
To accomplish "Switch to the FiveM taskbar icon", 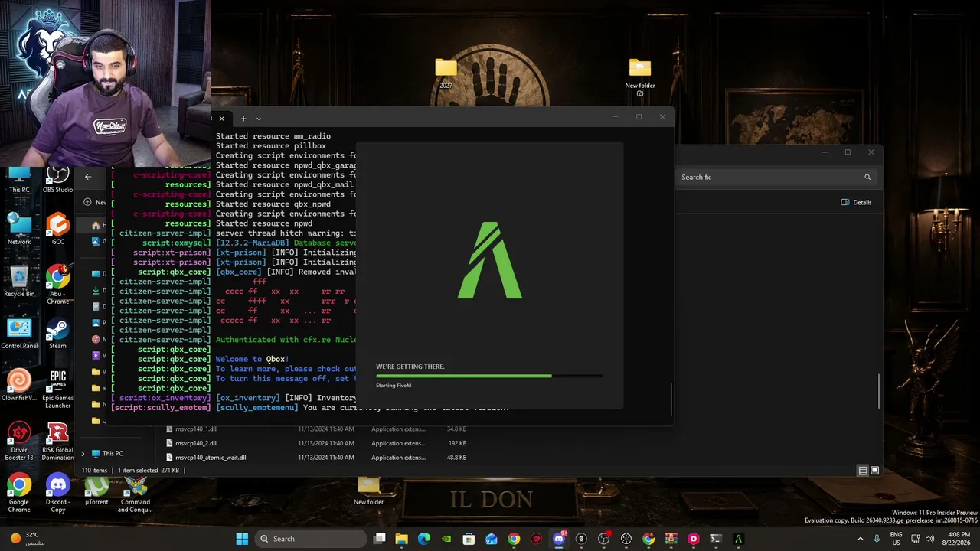I will pos(738,539).
